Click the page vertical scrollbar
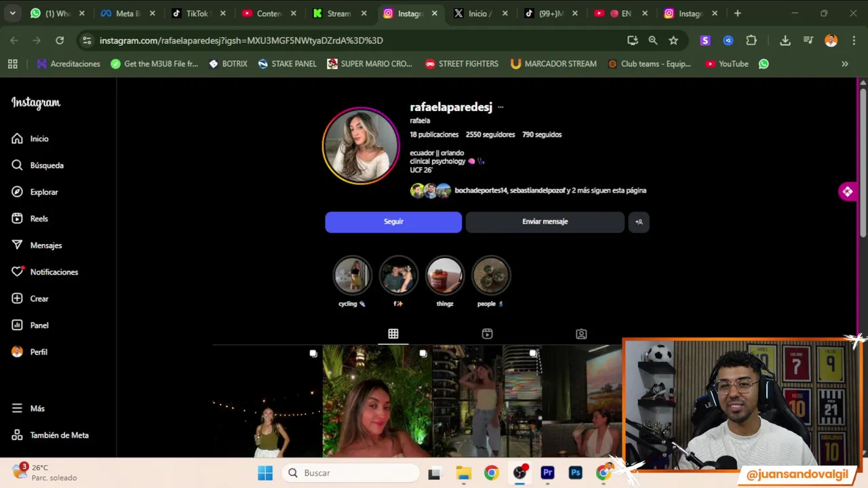The height and width of the screenshot is (488, 868). pyautogui.click(x=863, y=163)
